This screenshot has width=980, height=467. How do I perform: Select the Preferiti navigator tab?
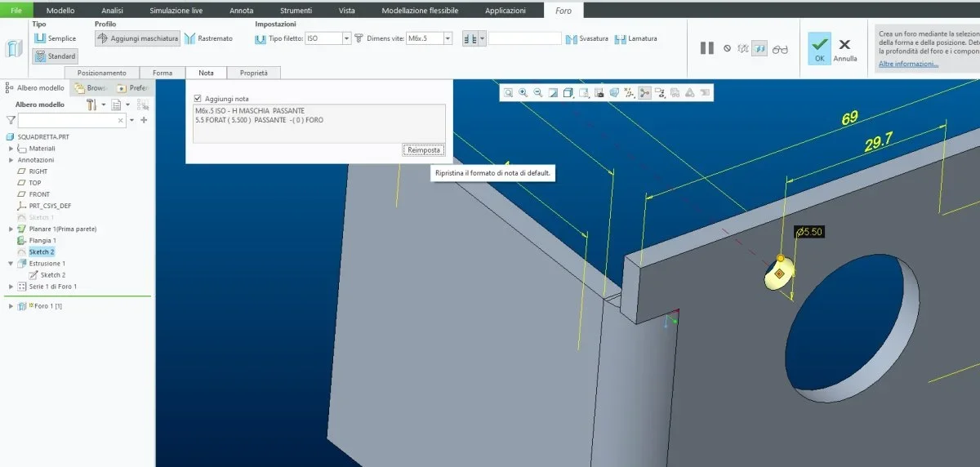(133, 87)
